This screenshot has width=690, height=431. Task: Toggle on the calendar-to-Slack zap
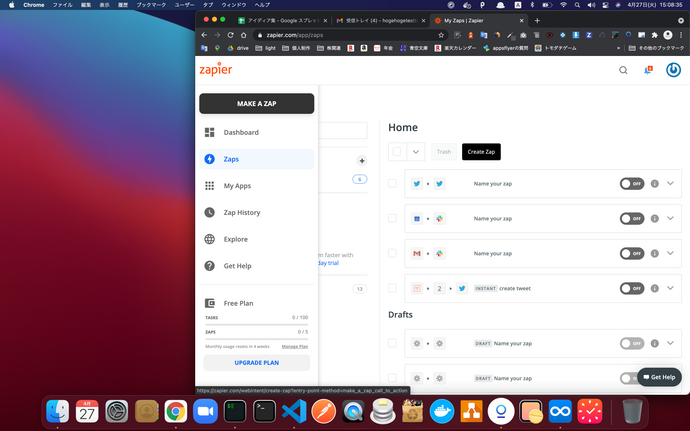[632, 218]
